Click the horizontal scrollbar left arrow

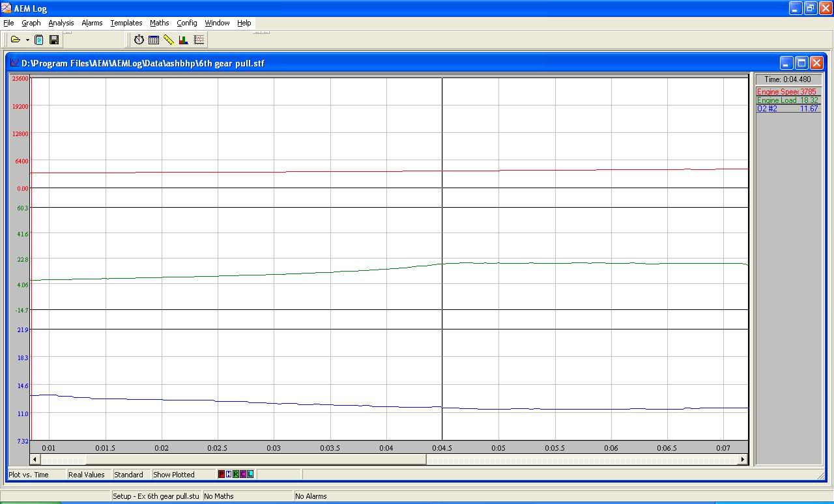pyautogui.click(x=36, y=459)
